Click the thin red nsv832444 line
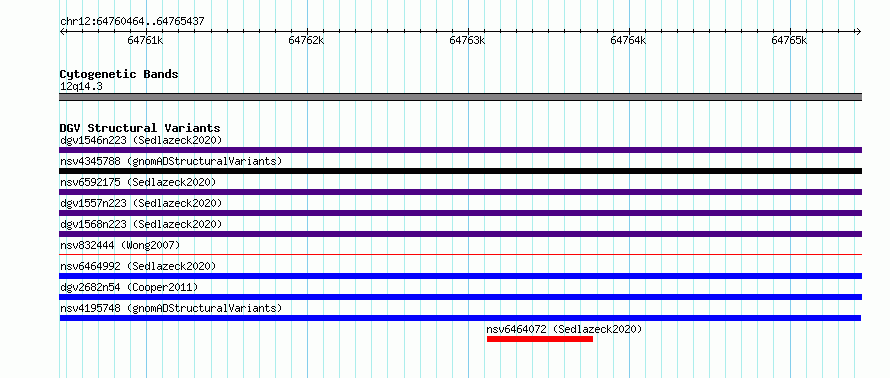This screenshot has width=890, height=378. click(460, 254)
